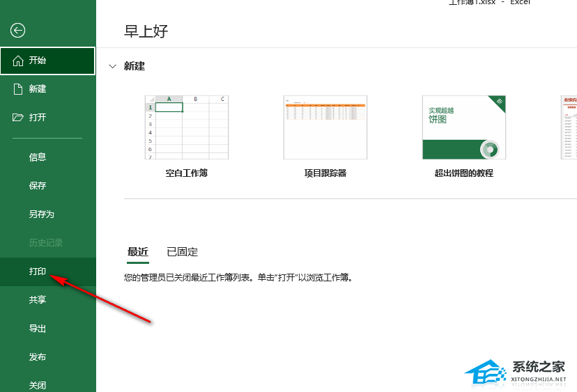
Task: Click the back arrow circle icon
Action: click(x=17, y=31)
